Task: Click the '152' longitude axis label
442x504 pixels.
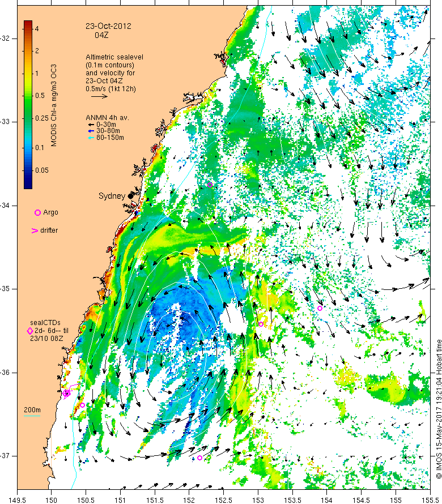Action: click(189, 501)
